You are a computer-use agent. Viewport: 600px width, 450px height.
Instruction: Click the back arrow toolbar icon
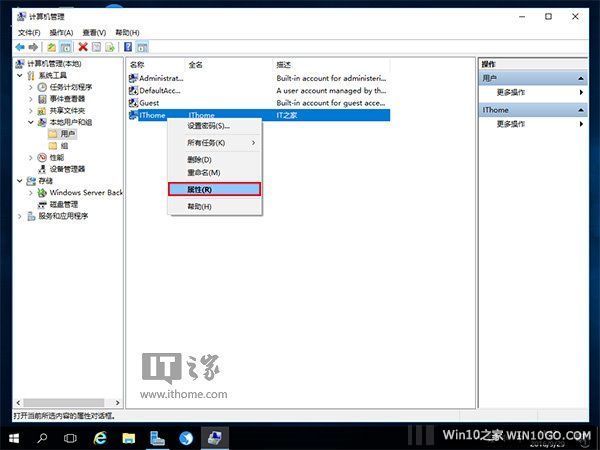point(20,47)
